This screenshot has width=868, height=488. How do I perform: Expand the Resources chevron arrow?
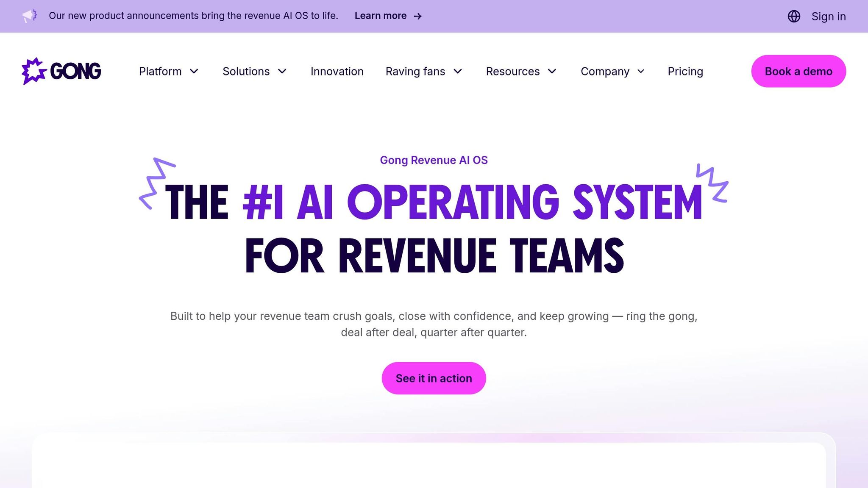pyautogui.click(x=552, y=71)
